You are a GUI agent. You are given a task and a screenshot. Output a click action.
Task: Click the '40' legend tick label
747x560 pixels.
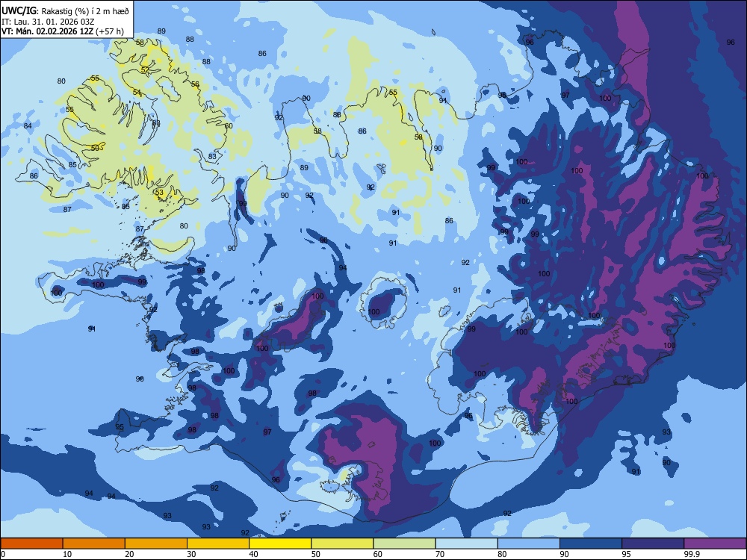tap(254, 554)
